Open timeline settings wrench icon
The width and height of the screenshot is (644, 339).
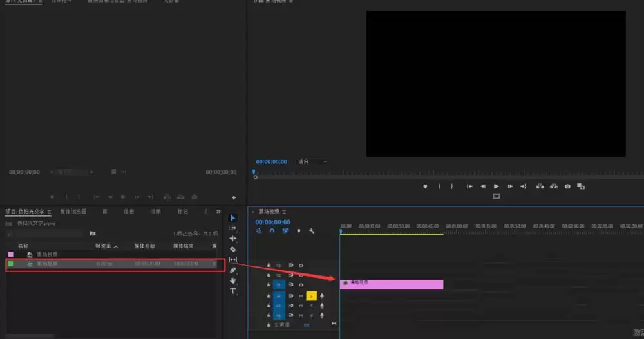pyautogui.click(x=312, y=231)
